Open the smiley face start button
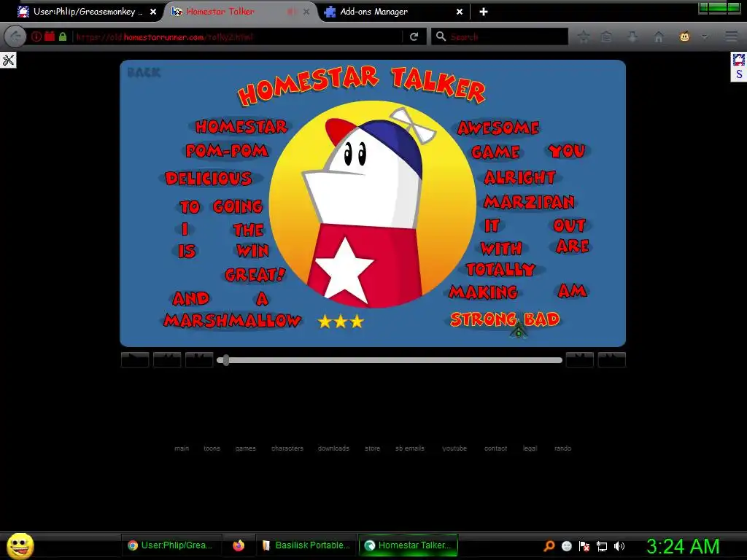This screenshot has width=747, height=560. tap(20, 545)
